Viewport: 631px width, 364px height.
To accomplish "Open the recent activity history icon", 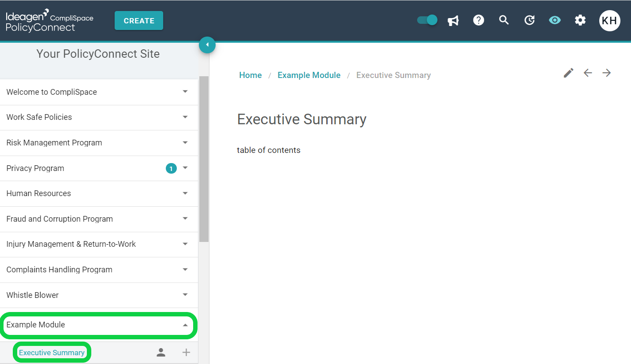I will [x=529, y=20].
